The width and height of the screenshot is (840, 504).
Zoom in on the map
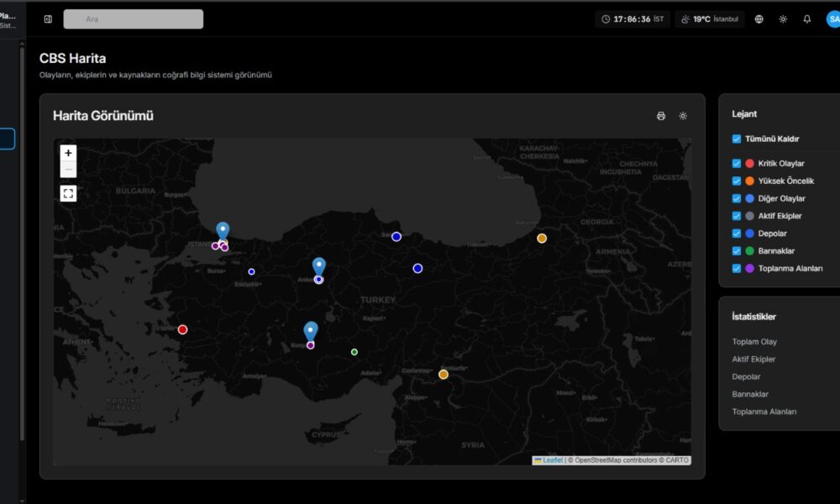click(x=68, y=153)
